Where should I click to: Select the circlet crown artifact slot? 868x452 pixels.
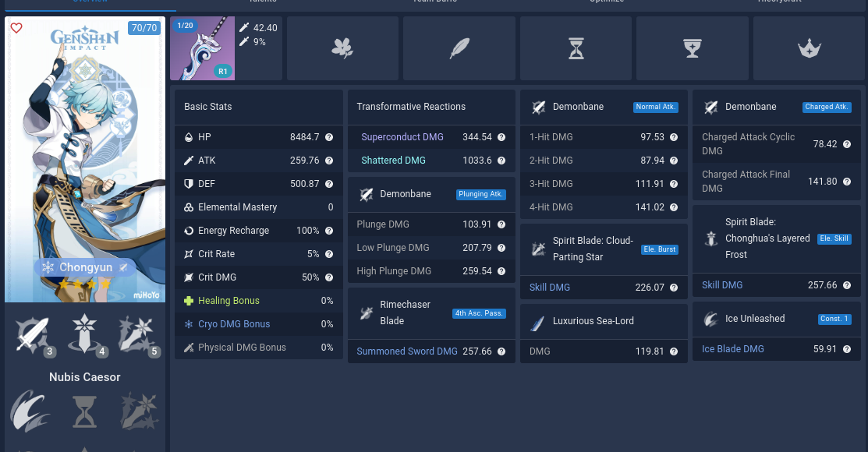pos(809,48)
